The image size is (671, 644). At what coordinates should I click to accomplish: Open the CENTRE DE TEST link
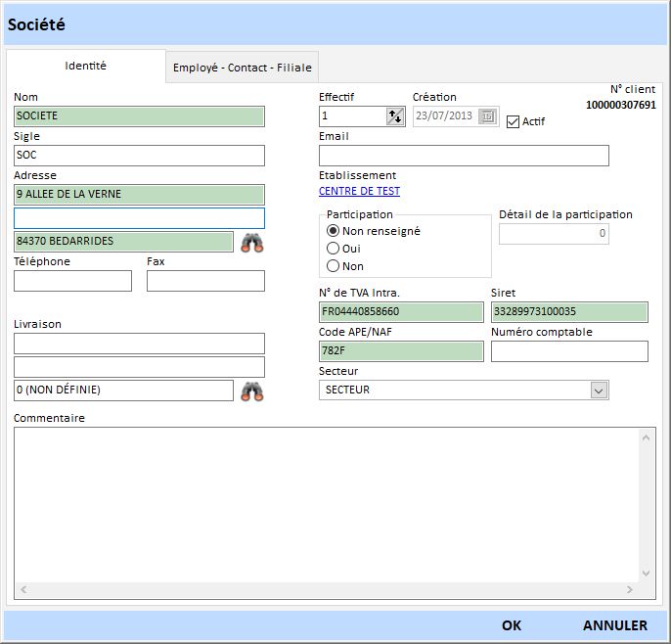tap(359, 192)
